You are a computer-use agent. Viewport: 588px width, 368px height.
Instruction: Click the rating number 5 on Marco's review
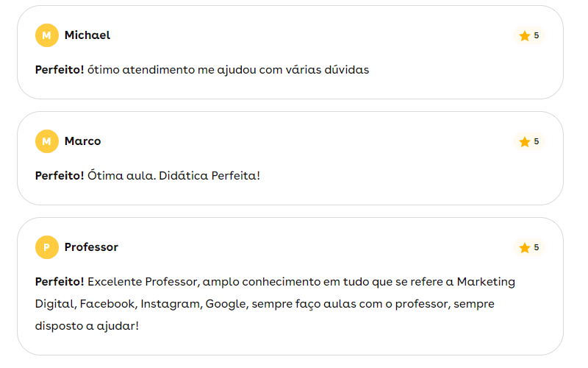[x=537, y=141]
